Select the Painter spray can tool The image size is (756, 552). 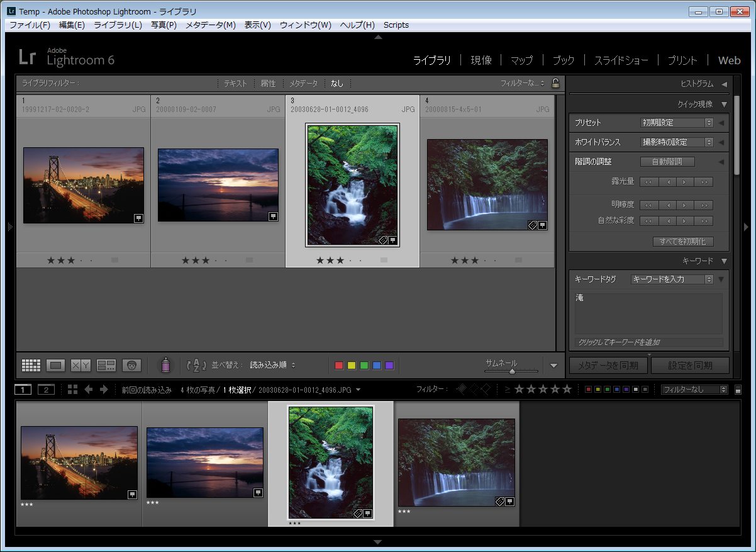[x=166, y=365]
